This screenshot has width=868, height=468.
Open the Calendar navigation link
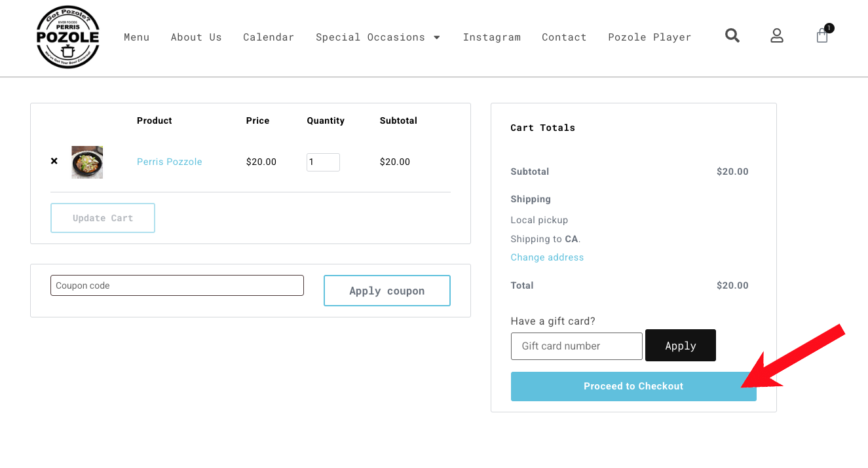tap(269, 37)
